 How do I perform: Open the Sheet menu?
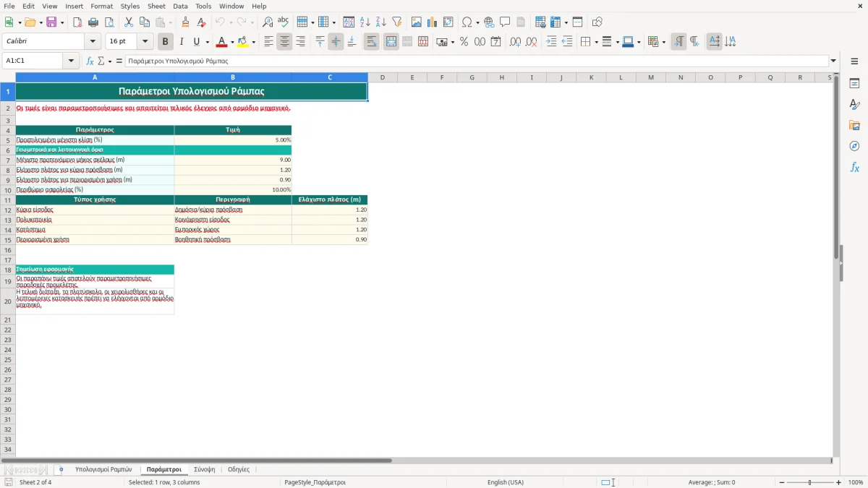pos(157,6)
